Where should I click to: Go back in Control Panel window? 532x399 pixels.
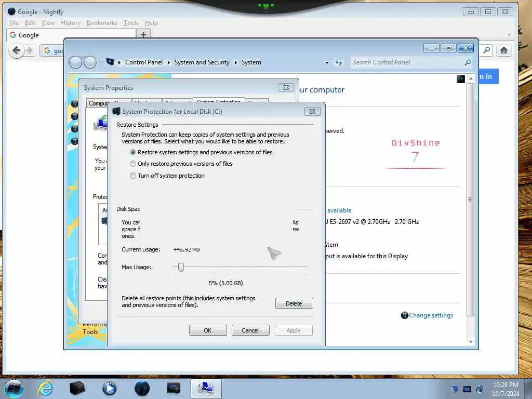pyautogui.click(x=75, y=62)
